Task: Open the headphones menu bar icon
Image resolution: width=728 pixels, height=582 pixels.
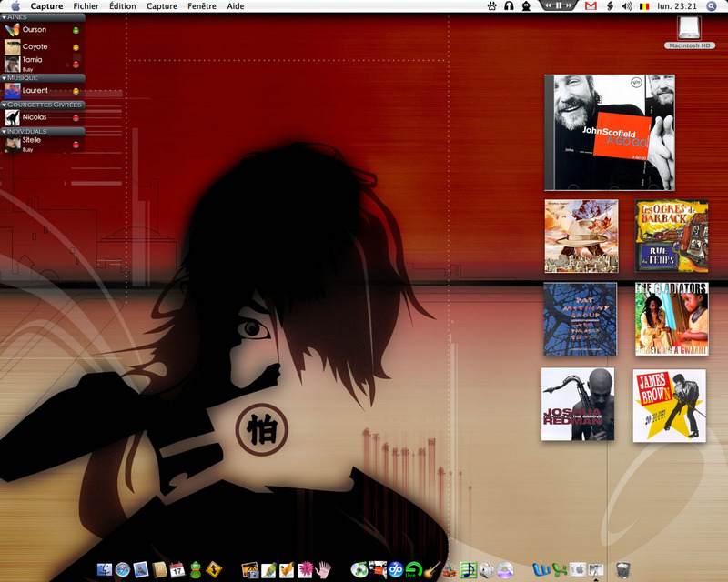Action: [x=509, y=6]
